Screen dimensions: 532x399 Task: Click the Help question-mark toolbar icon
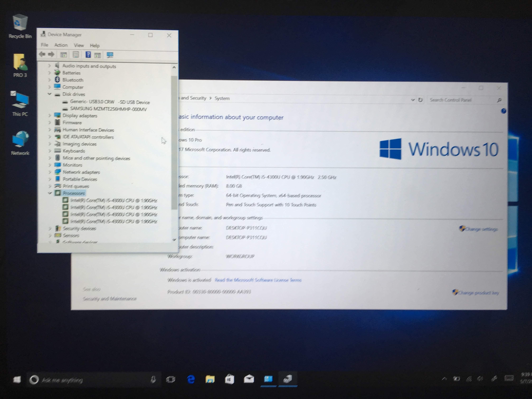88,55
